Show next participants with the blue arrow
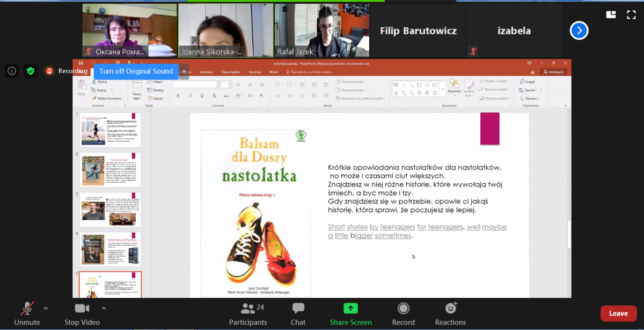The width and height of the screenshot is (644, 330). point(579,31)
